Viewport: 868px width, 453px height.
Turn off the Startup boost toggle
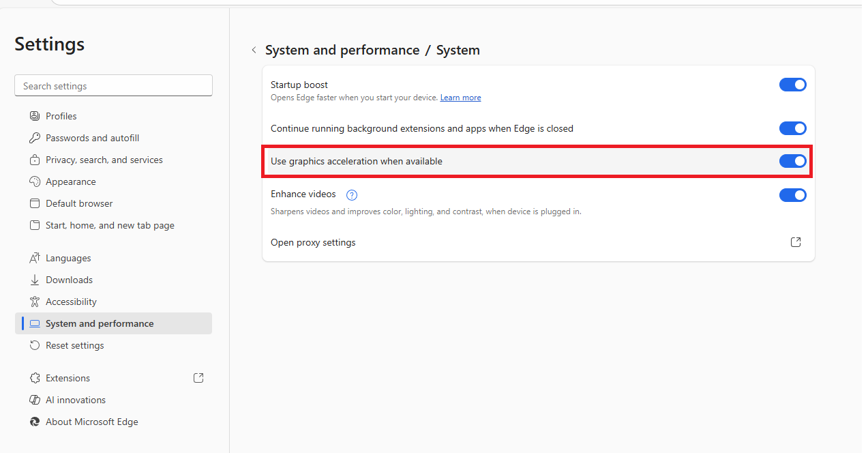point(792,85)
